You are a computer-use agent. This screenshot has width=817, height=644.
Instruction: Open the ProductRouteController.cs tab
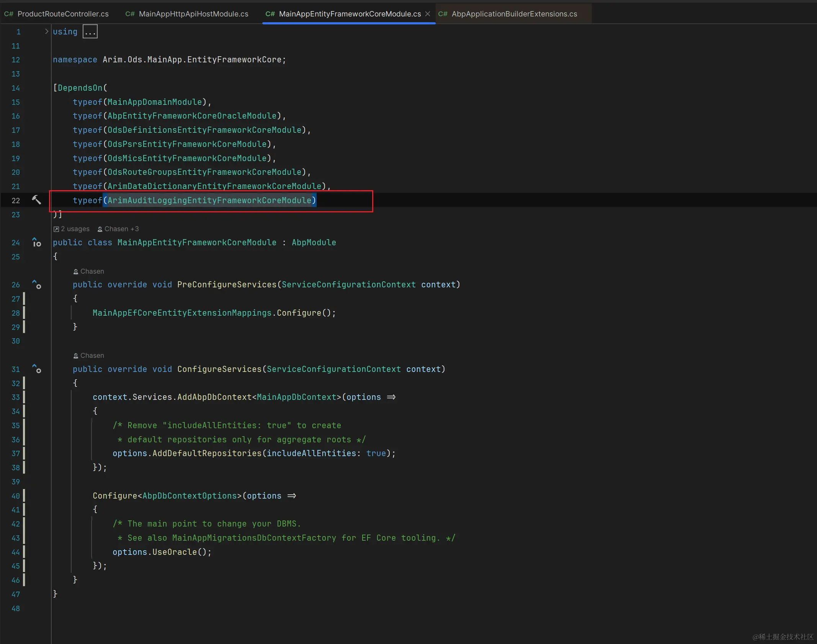pos(63,14)
